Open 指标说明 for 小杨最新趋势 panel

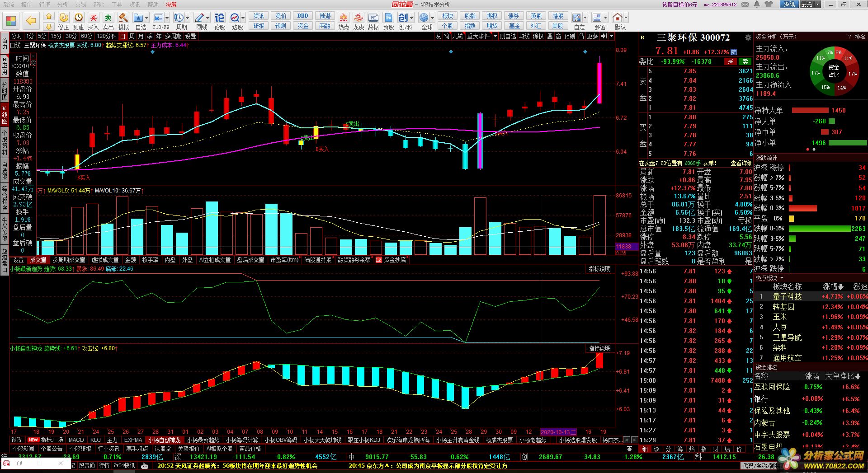[599, 269]
